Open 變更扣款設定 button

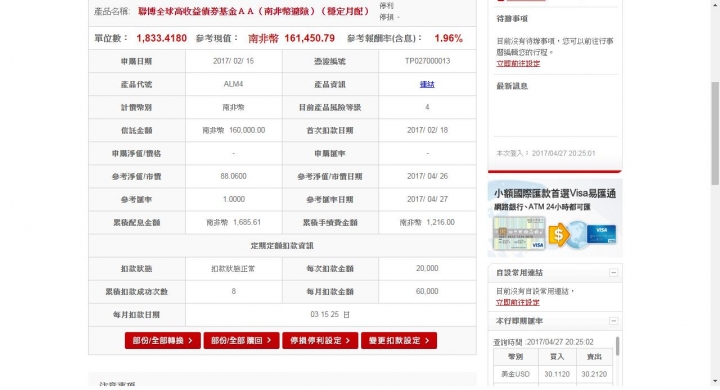(399, 340)
